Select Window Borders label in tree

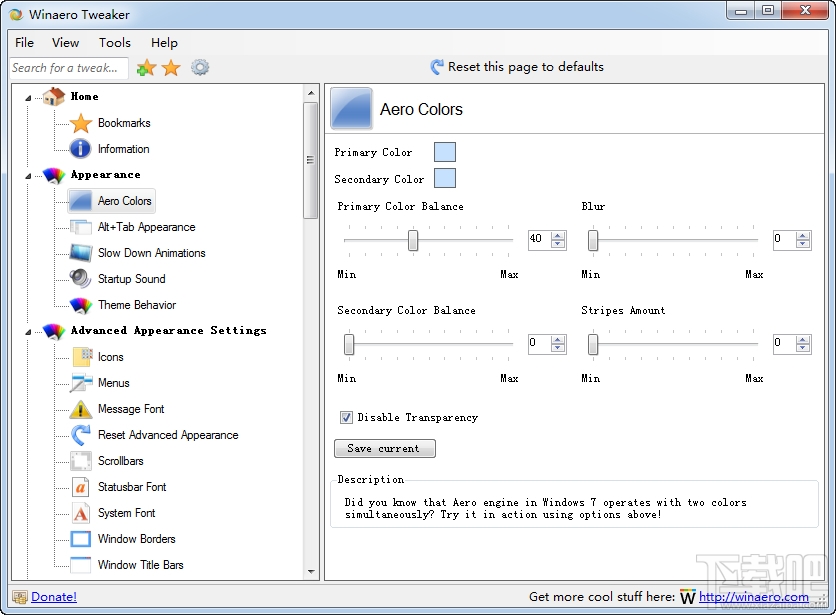136,539
